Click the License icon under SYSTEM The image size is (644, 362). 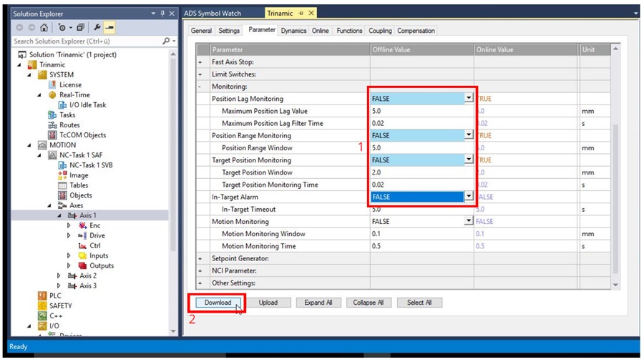click(x=52, y=84)
